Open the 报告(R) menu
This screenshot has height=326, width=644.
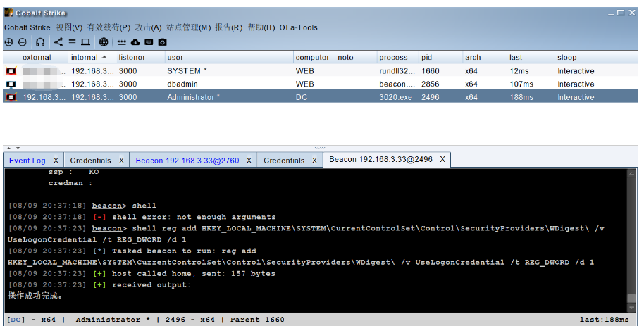pyautogui.click(x=229, y=27)
